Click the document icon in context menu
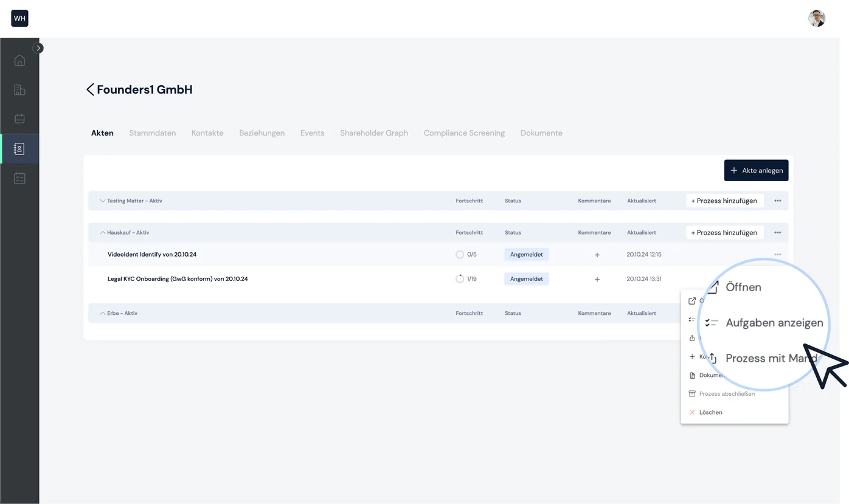The image size is (849, 504). (x=692, y=375)
